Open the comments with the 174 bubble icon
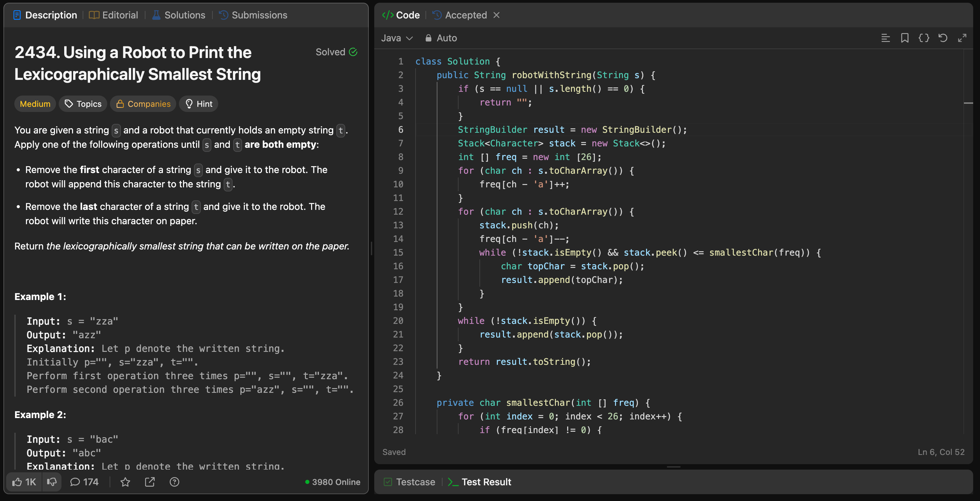This screenshot has height=501, width=980. point(84,482)
